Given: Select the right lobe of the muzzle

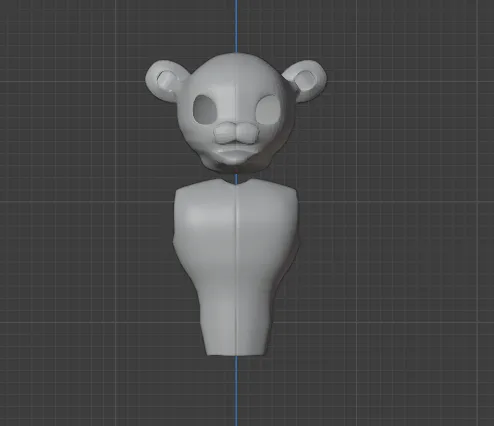Looking at the screenshot, I should (x=248, y=133).
